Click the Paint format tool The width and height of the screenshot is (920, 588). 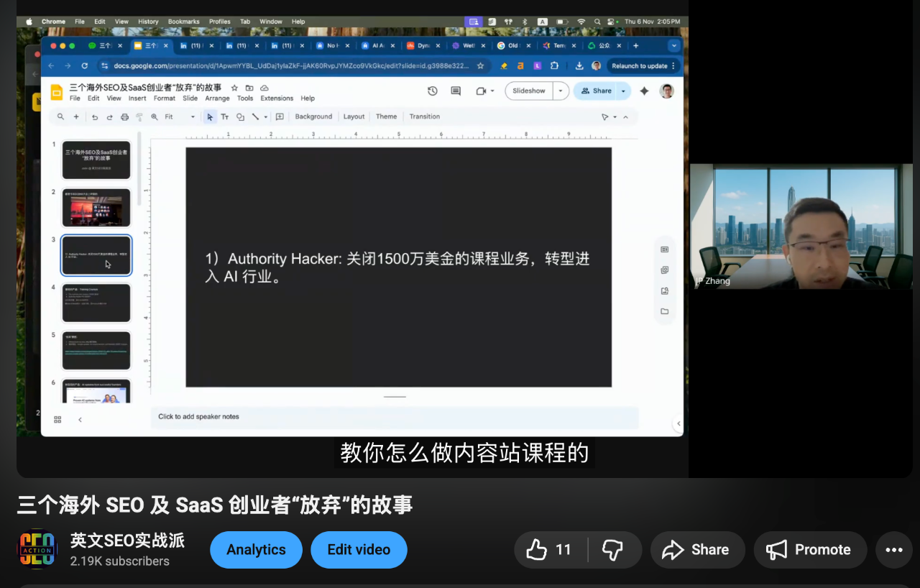pyautogui.click(x=140, y=116)
